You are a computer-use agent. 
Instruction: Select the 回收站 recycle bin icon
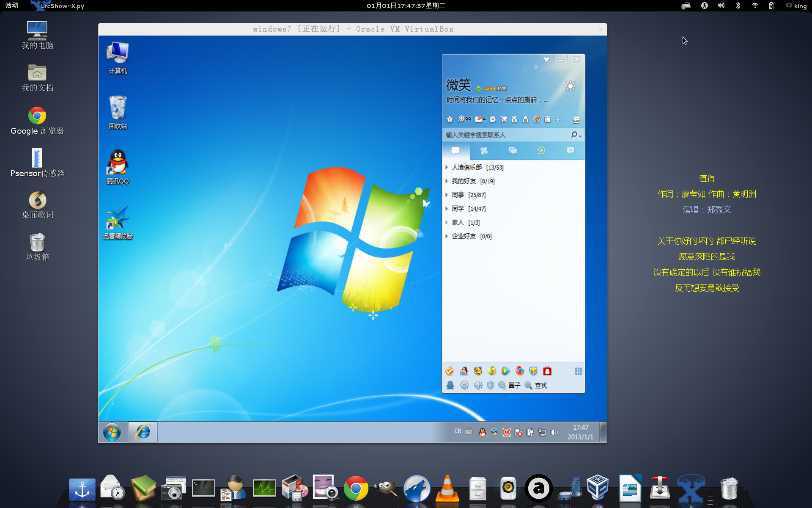coord(118,112)
